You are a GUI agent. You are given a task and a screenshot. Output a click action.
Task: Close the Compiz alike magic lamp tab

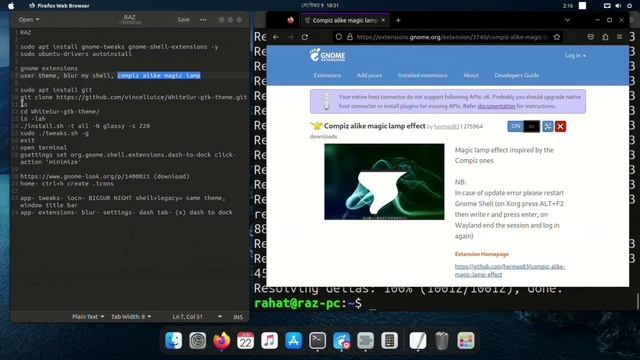point(383,20)
